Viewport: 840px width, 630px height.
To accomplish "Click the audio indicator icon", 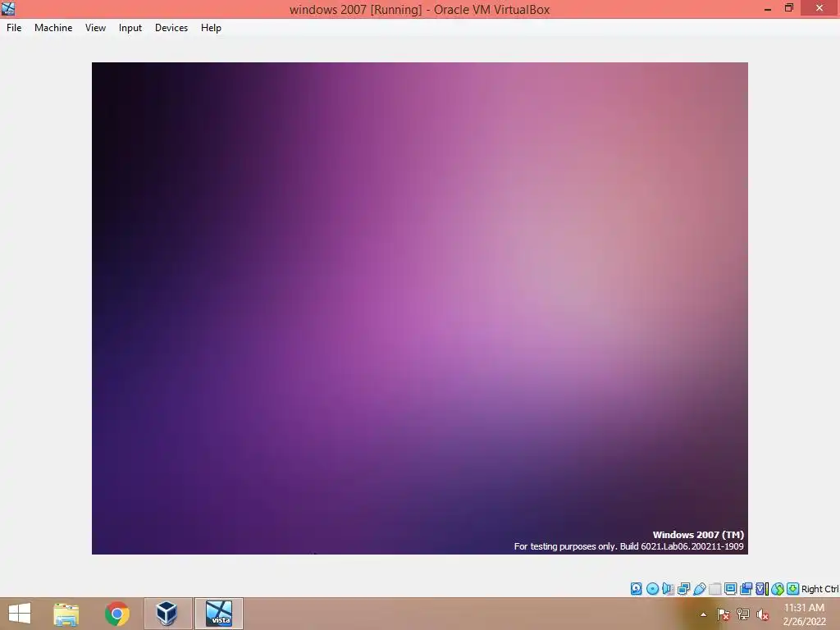I will [x=668, y=589].
